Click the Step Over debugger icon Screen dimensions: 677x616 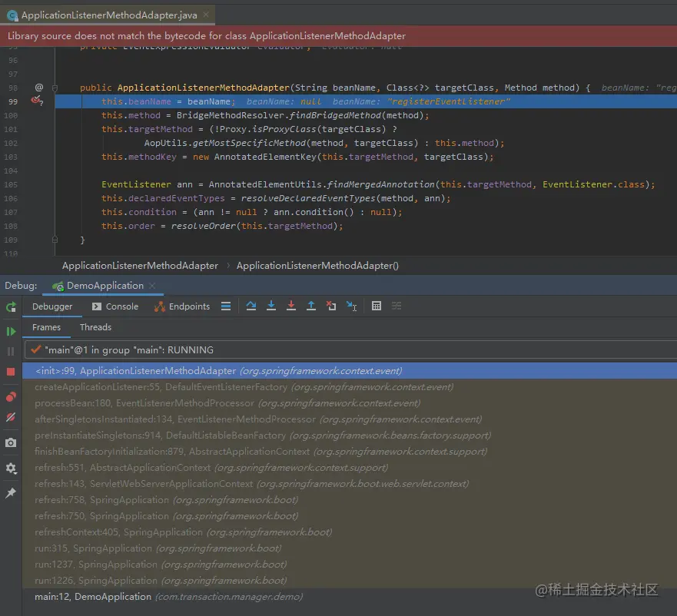tap(251, 306)
